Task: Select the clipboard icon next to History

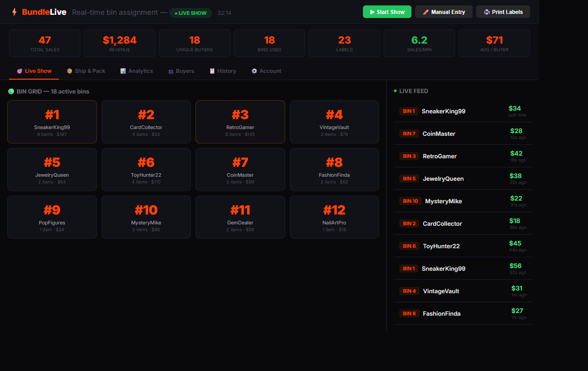Action: point(212,71)
